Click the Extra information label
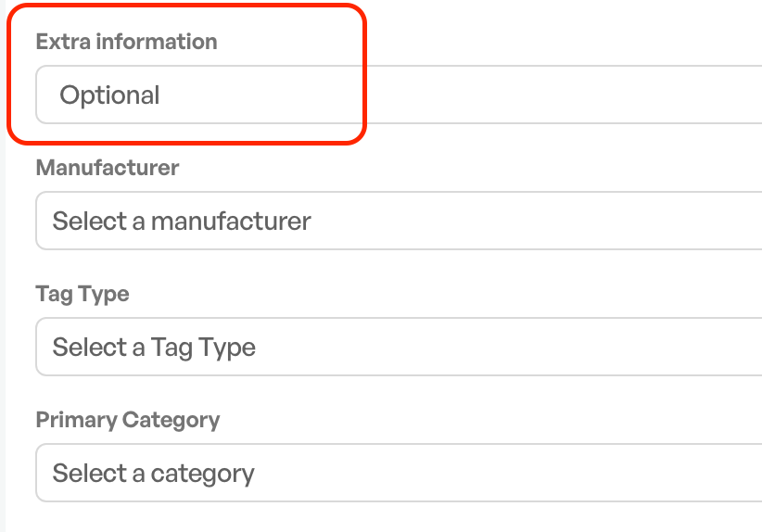Screen dimensions: 762x532 point(126,42)
